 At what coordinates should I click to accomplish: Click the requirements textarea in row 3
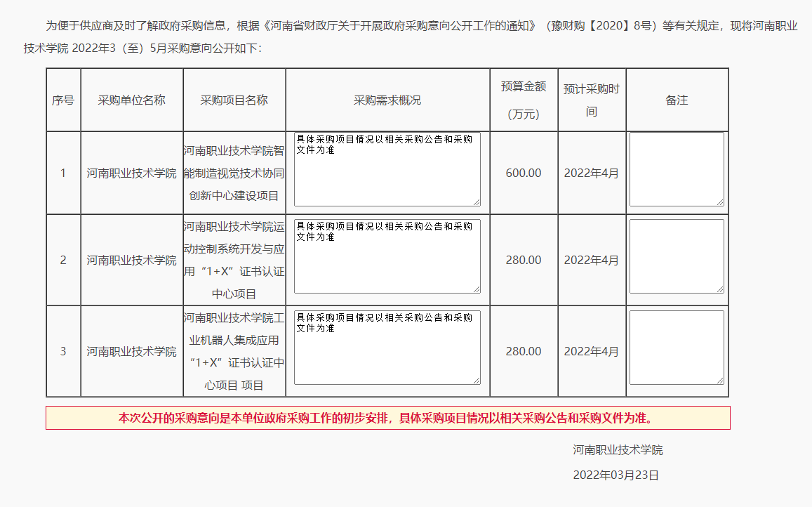click(387, 348)
